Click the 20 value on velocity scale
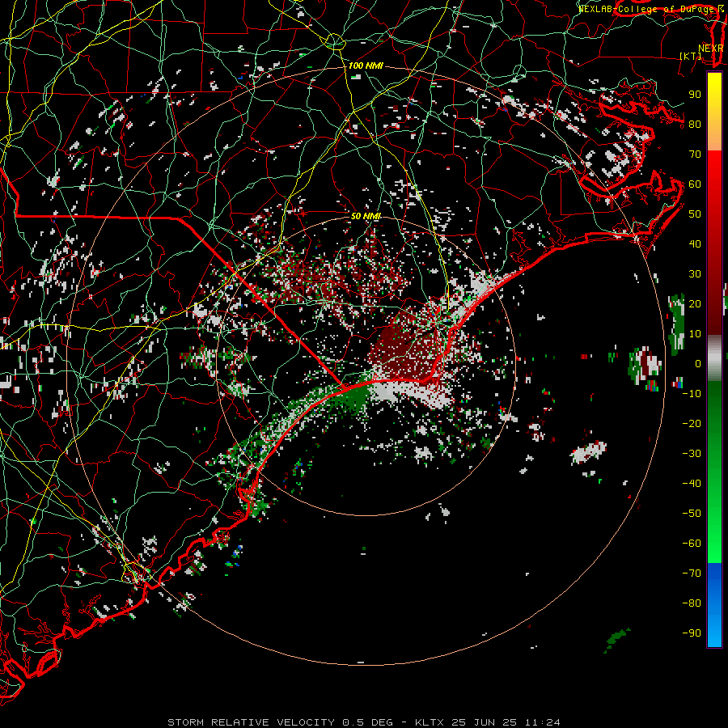This screenshot has height=728, width=728. pos(695,304)
